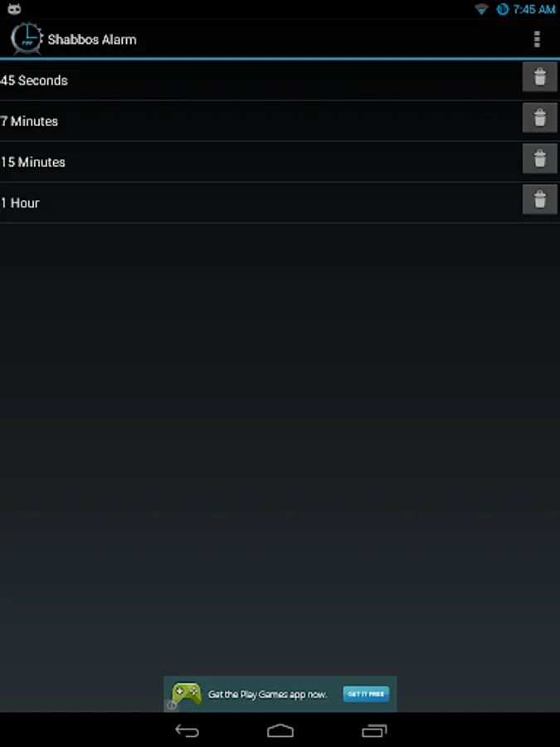Tap the GET IT FREE ad button
Viewport: 560px width, 747px height.
pyautogui.click(x=366, y=694)
